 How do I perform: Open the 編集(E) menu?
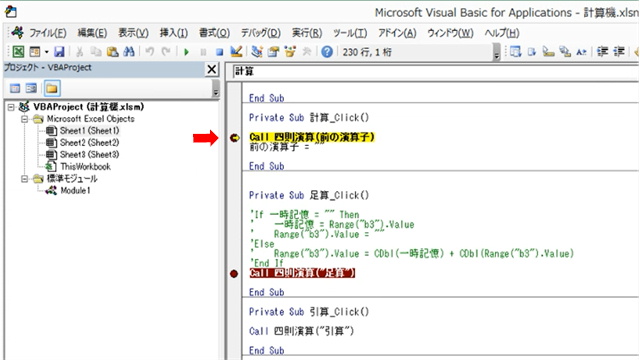tap(92, 33)
